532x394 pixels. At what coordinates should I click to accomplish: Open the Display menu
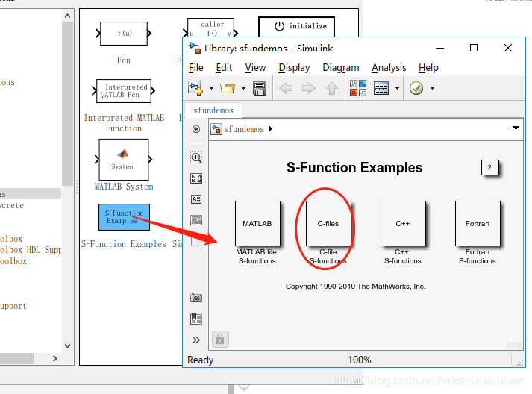[x=294, y=68]
